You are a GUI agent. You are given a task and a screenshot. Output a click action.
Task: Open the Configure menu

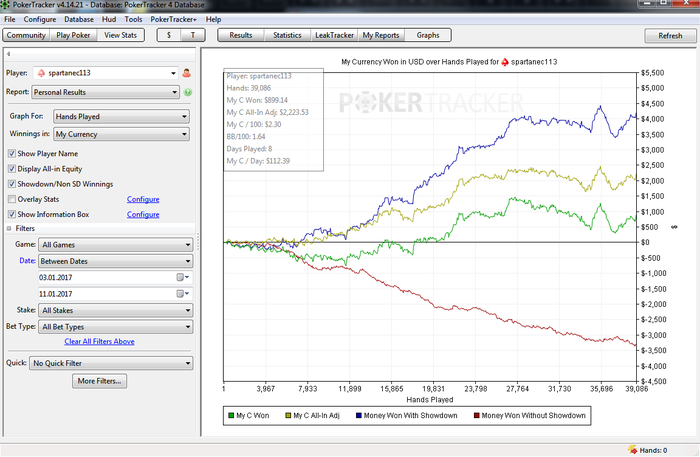coord(40,19)
